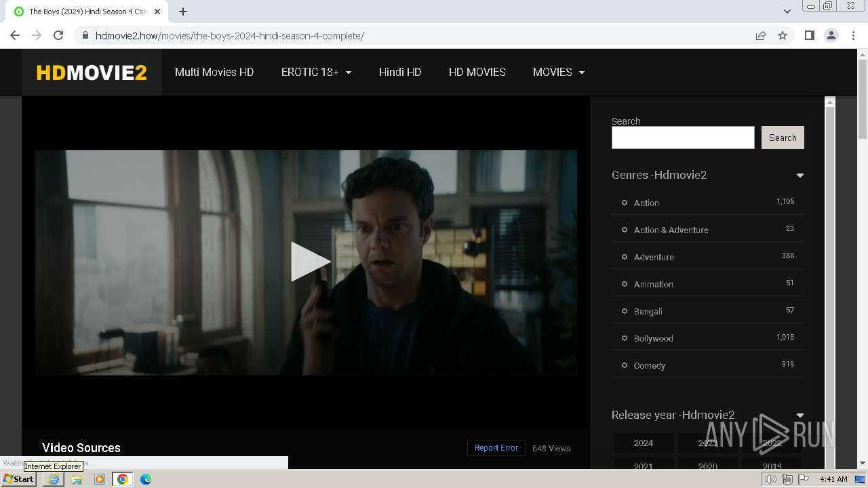The height and width of the screenshot is (488, 868).
Task: Click the share page icon in address bar
Action: point(761,35)
